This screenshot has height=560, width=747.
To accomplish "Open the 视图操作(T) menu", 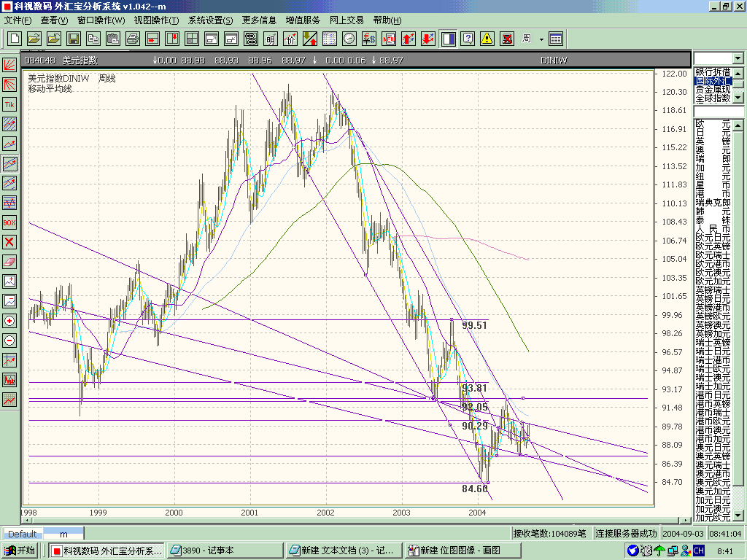I will pyautogui.click(x=156, y=20).
